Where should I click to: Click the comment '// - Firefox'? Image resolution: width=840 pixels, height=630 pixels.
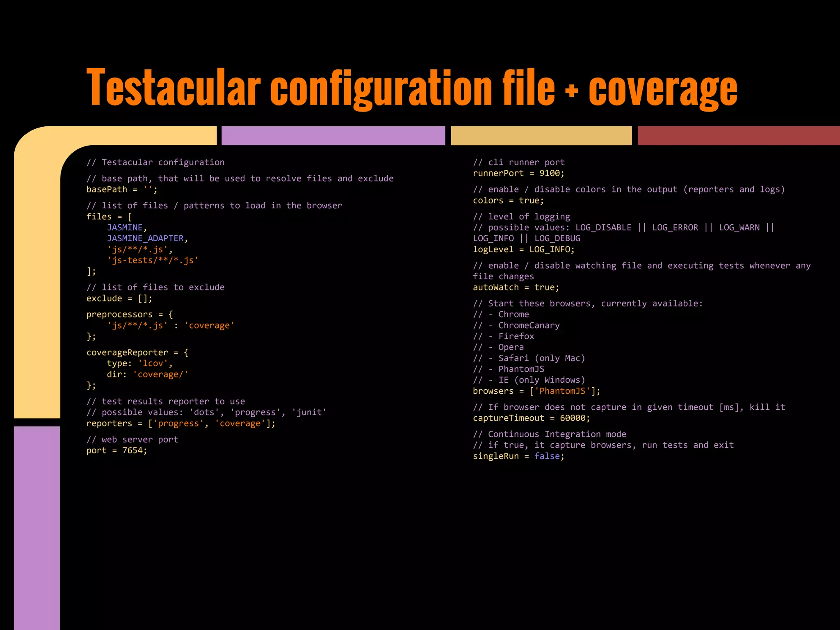pos(504,336)
